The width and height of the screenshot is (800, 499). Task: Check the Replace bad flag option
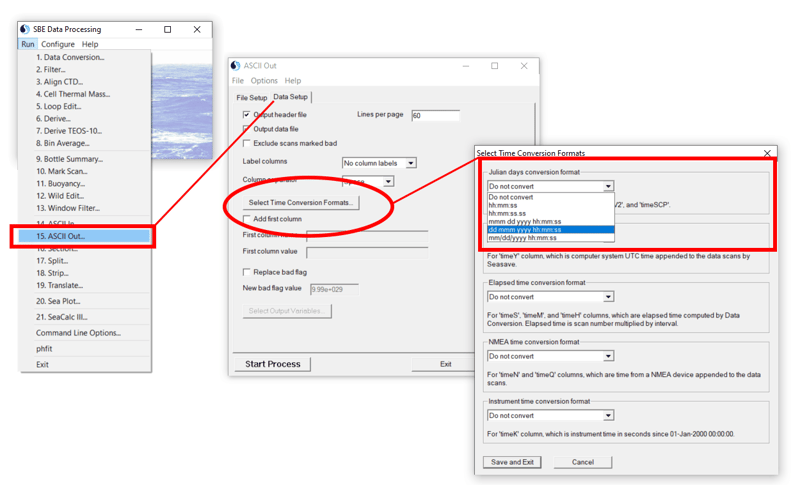(x=247, y=272)
